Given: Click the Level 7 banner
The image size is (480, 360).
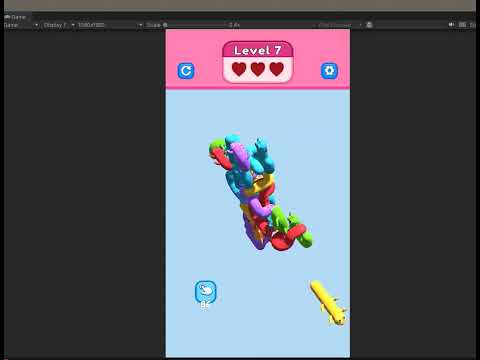Looking at the screenshot, I should coord(257,50).
